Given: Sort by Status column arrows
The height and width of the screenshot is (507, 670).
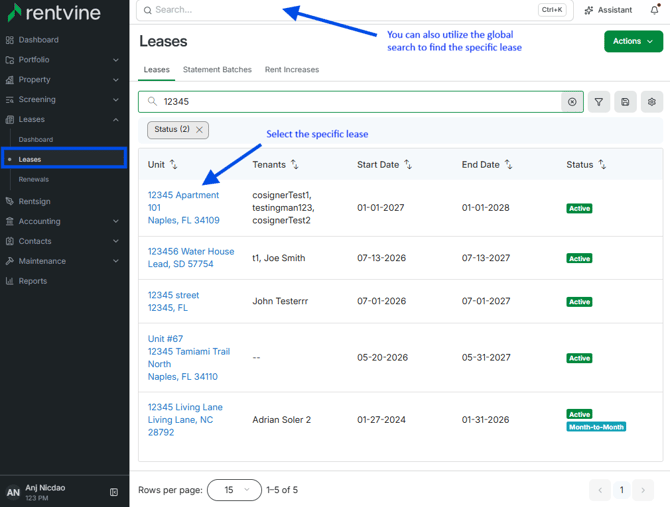Looking at the screenshot, I should (x=602, y=164).
